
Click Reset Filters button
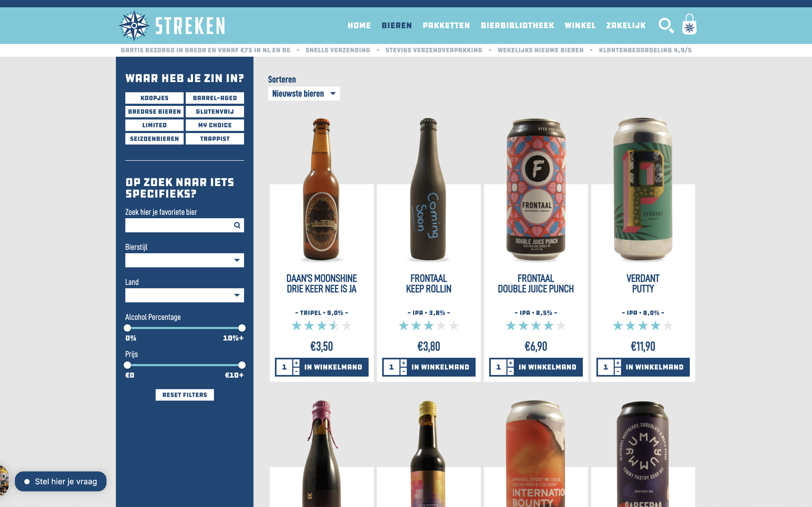click(185, 395)
